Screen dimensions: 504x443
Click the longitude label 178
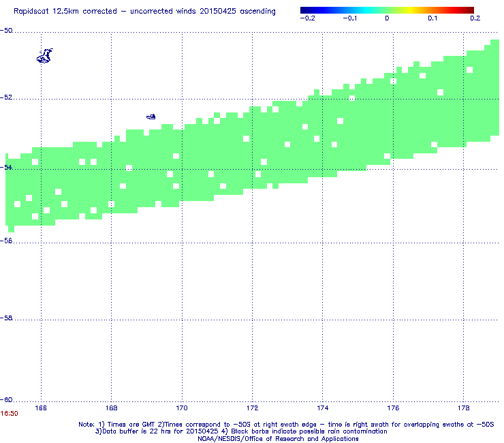click(x=464, y=408)
